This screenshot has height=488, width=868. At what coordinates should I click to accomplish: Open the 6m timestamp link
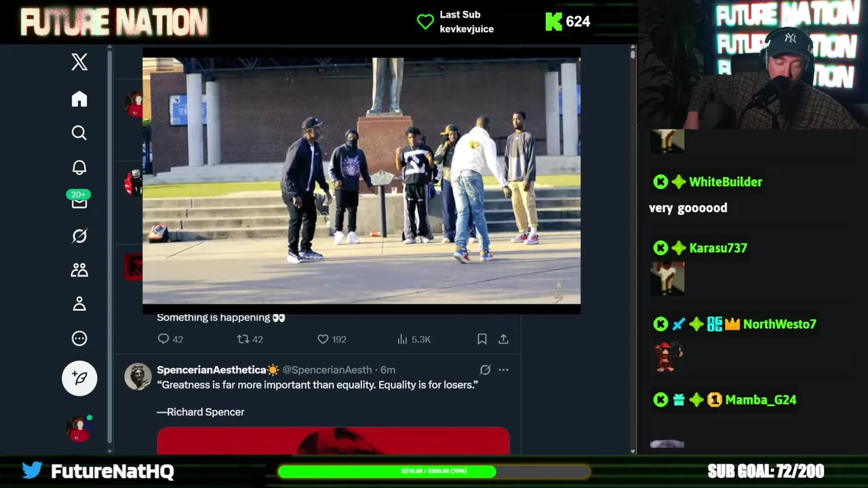[388, 369]
